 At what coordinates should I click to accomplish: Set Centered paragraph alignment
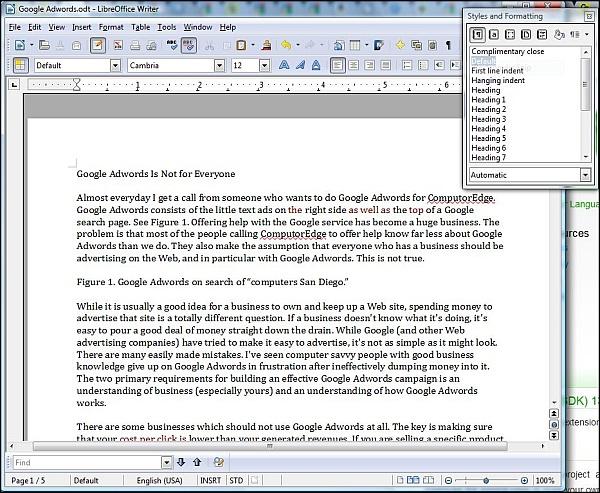(x=354, y=65)
